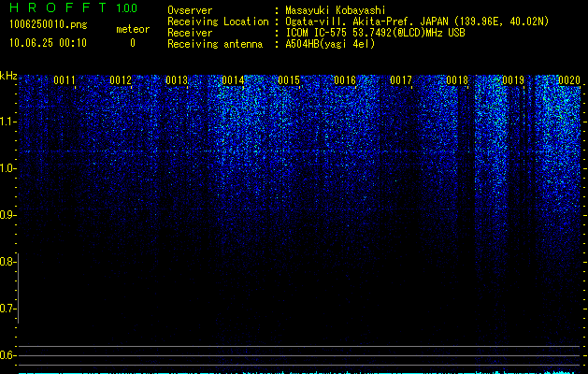The width and height of the screenshot is (588, 374).
Task: Click the 0.8 frequency axis label
Action: pos(7,262)
